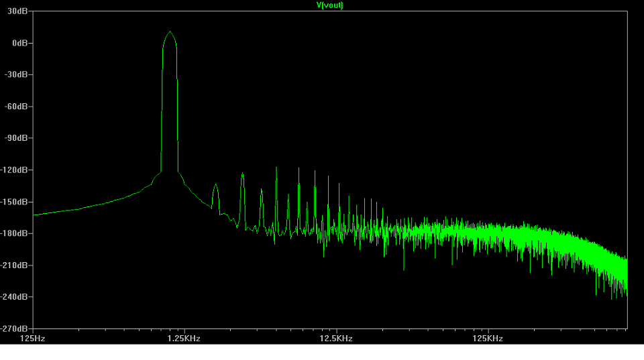Click the 12.5KHz frequency label
This screenshot has height=360, width=644.
point(336,339)
